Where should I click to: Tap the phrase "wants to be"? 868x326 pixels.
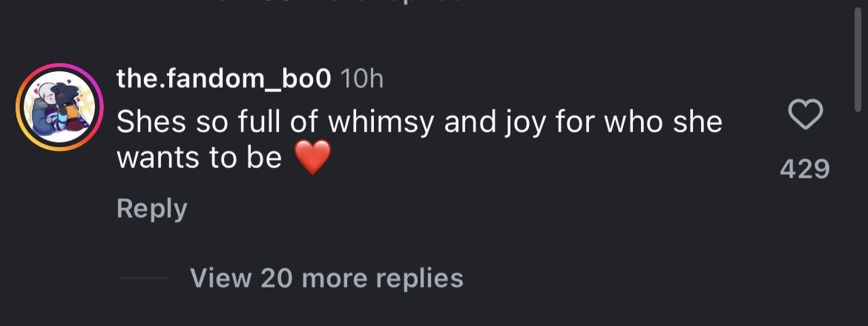point(200,158)
